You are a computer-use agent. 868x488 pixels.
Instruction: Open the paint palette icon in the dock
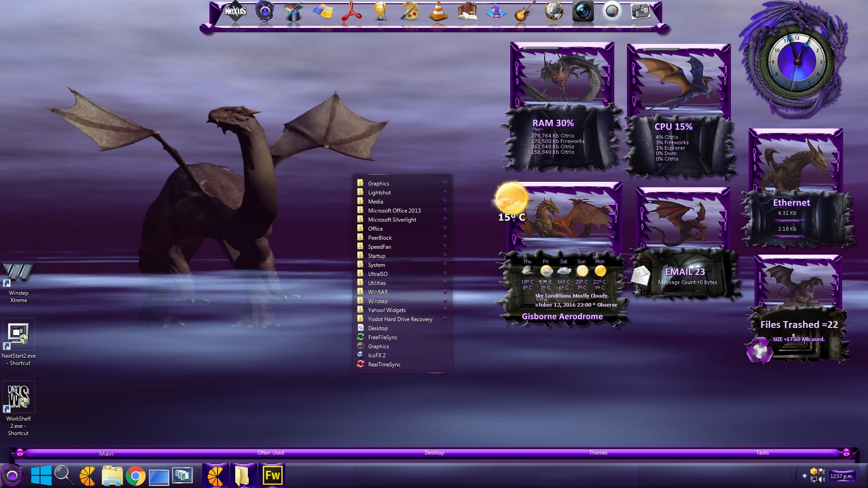click(x=409, y=11)
